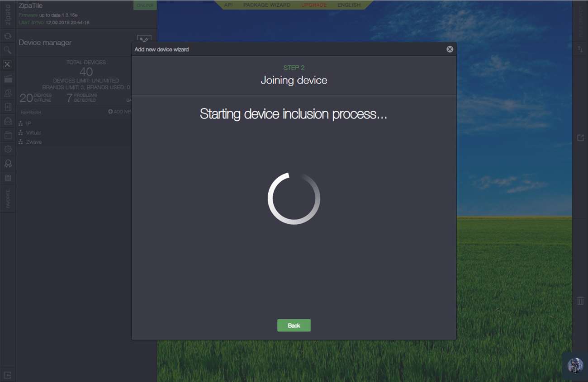This screenshot has height=382, width=588.
Task: Click the green Firmware label
Action: click(28, 15)
